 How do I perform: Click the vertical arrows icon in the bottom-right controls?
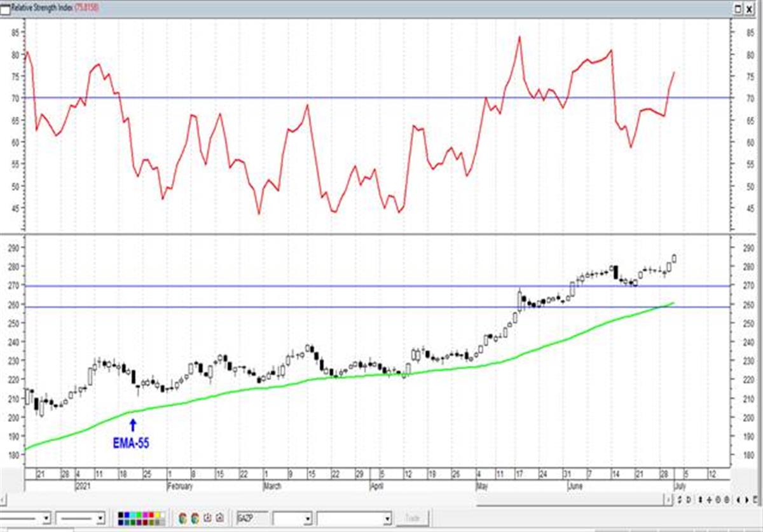pos(700,500)
